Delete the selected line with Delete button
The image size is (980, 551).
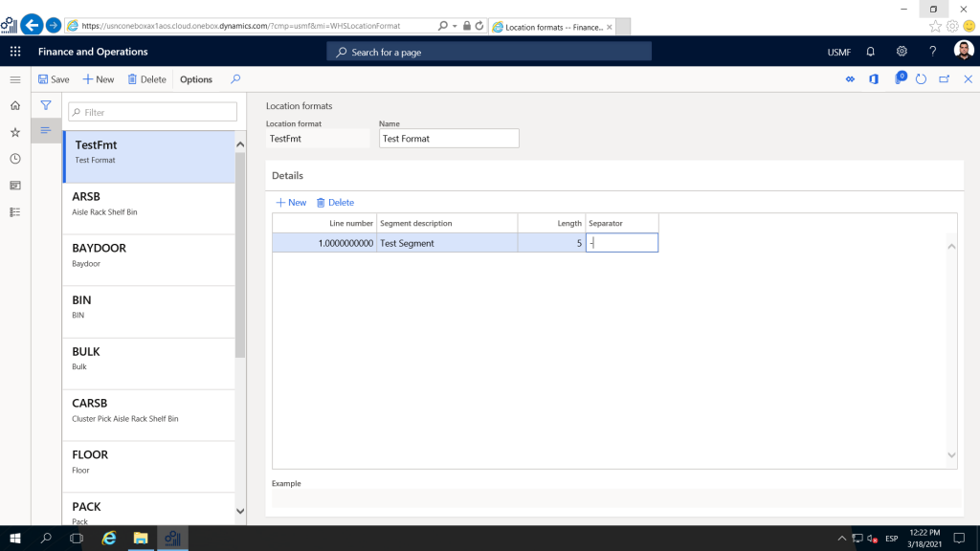pos(333,202)
